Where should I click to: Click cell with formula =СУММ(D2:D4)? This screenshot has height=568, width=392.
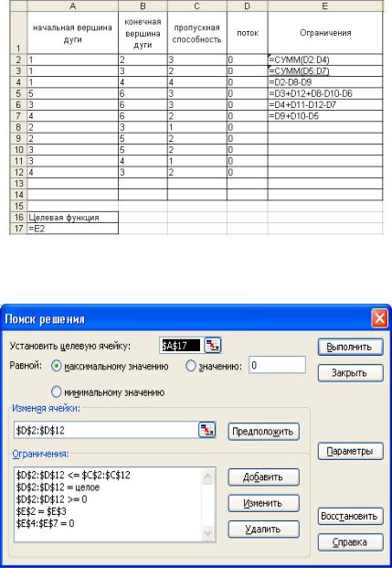click(x=325, y=59)
